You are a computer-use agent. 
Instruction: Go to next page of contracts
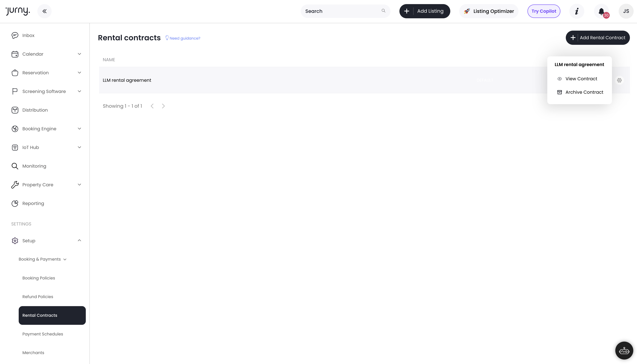coord(163,106)
